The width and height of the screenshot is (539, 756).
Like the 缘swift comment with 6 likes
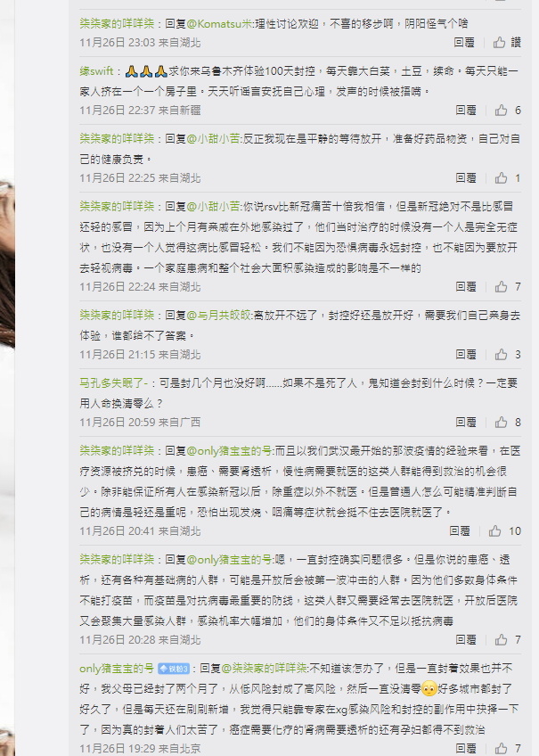point(501,111)
